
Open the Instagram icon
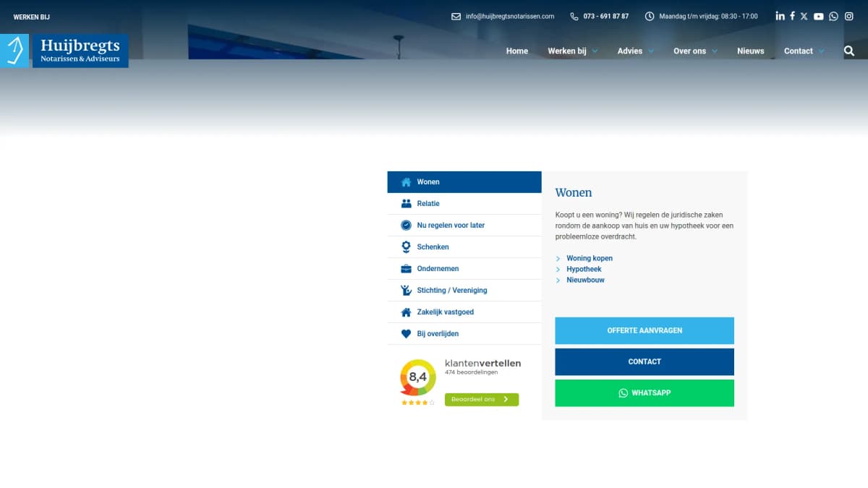coord(849,16)
